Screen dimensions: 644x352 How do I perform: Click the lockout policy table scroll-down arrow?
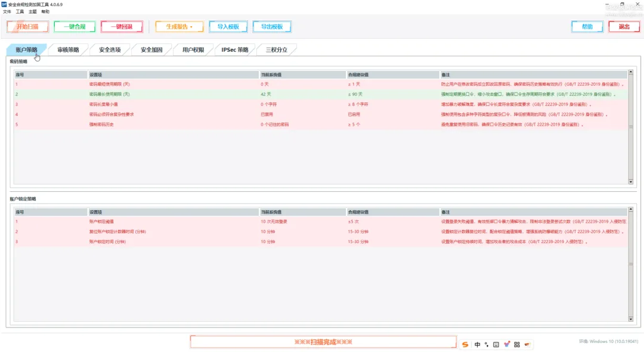click(x=631, y=319)
